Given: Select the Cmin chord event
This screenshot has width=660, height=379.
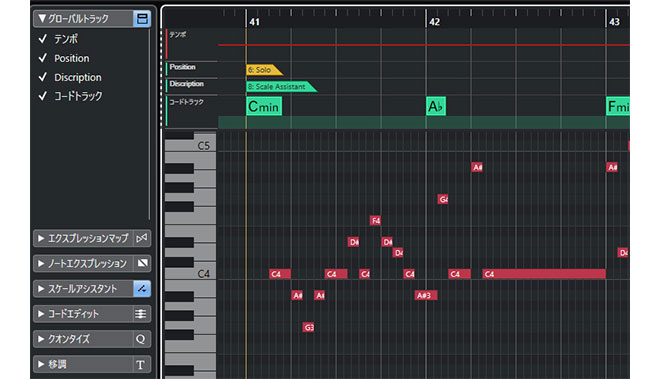Looking at the screenshot, I should [x=264, y=106].
